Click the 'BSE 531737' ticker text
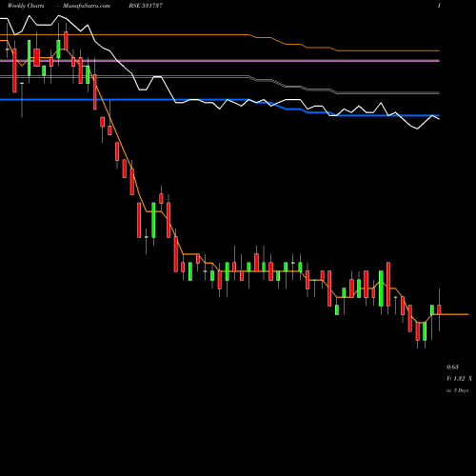The height and width of the screenshot is (476, 476). (146, 6)
